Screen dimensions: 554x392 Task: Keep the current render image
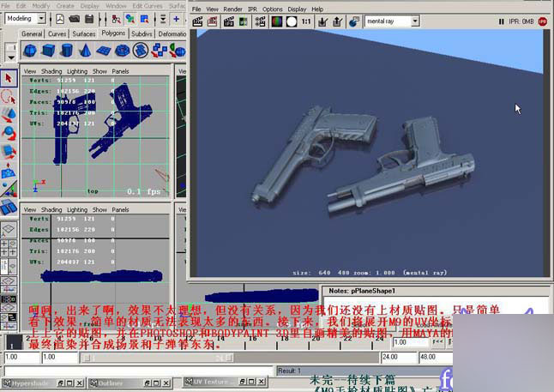tap(322, 21)
